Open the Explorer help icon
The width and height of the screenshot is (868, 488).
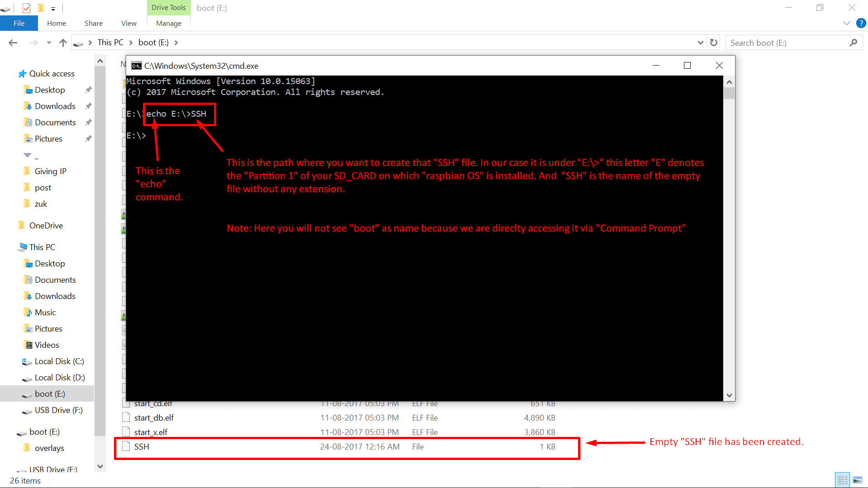click(x=861, y=23)
